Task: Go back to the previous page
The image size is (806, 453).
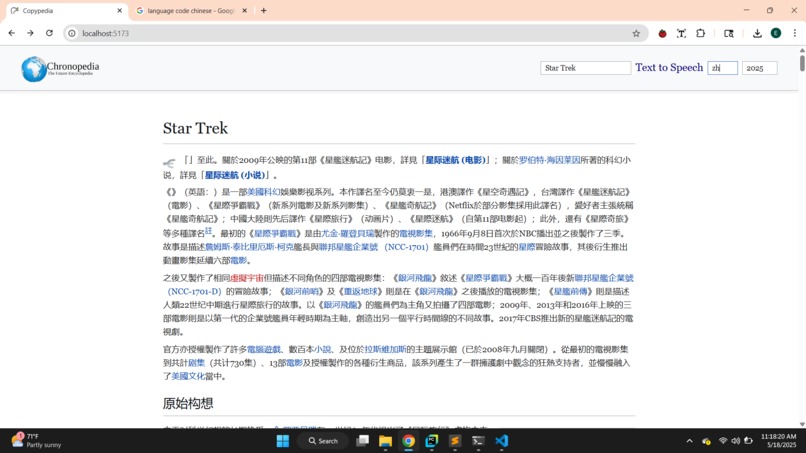Action: point(11,33)
